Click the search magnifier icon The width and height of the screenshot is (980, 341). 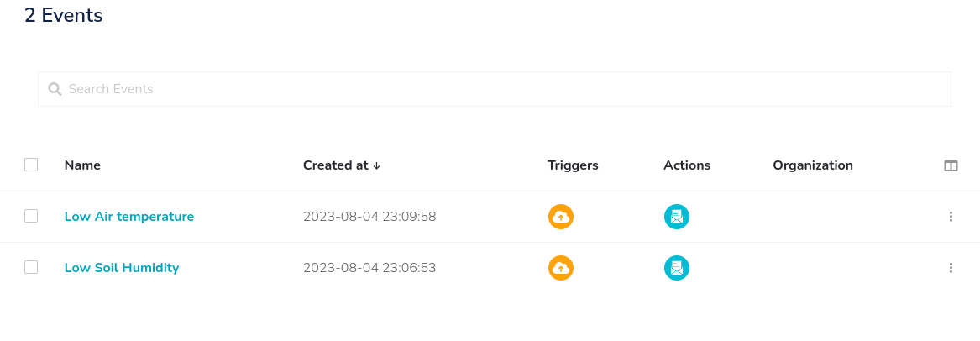coord(55,89)
